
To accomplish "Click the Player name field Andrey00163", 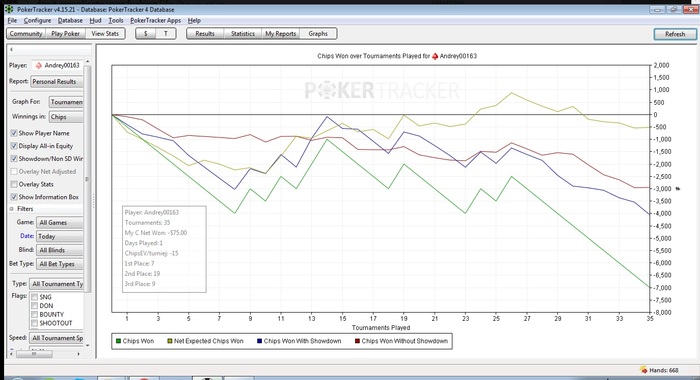I will 58,65.
